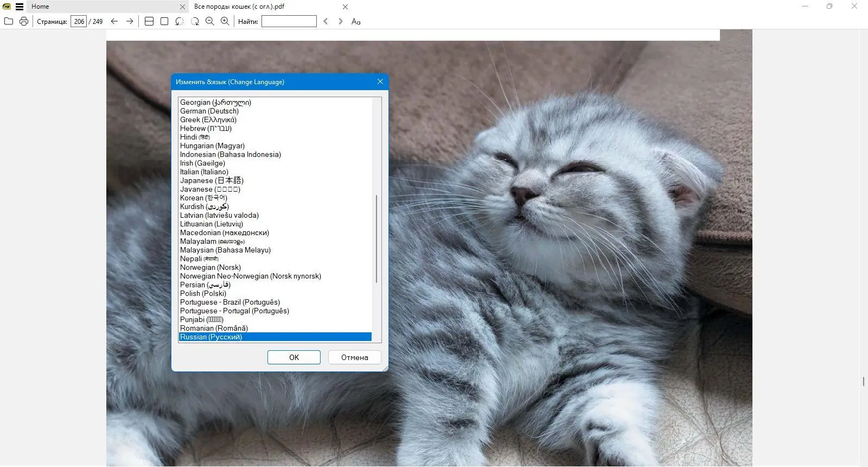The height and width of the screenshot is (467, 868).
Task: Print the document using the printer icon
Action: [24, 21]
